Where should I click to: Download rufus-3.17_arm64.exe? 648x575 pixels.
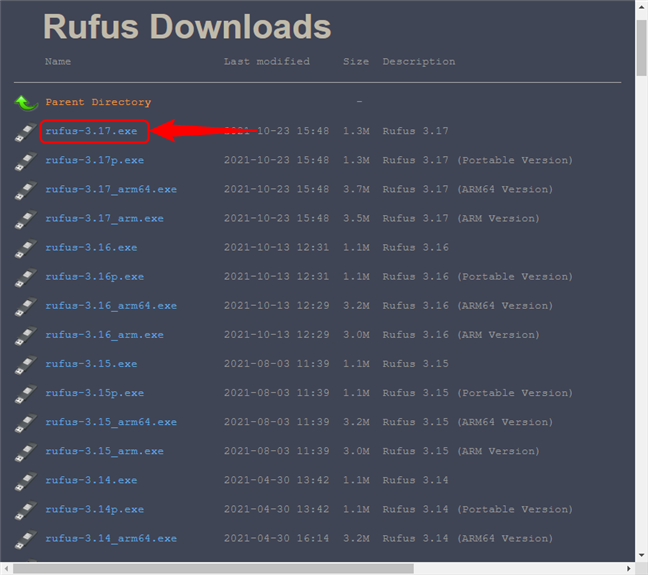pos(111,189)
